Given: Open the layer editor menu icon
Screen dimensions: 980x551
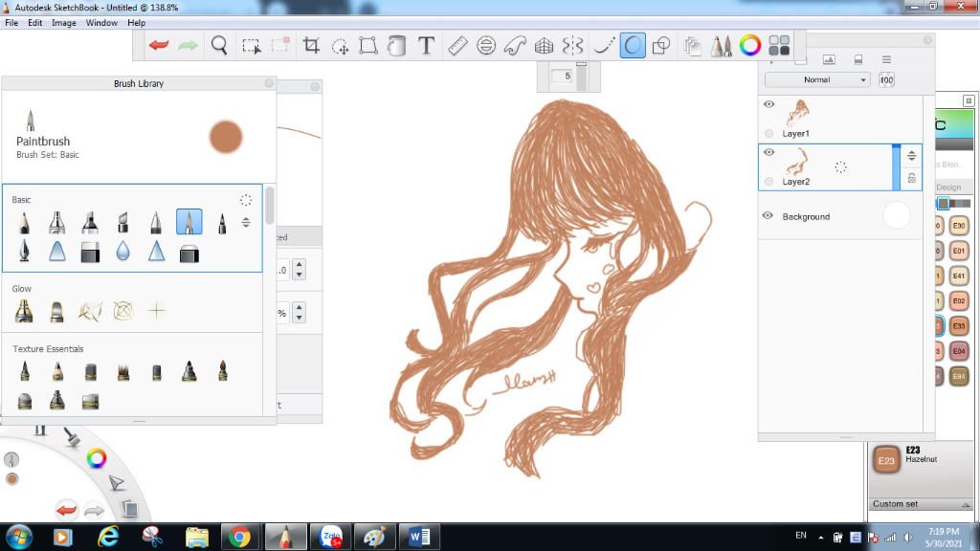Looking at the screenshot, I should [x=886, y=59].
